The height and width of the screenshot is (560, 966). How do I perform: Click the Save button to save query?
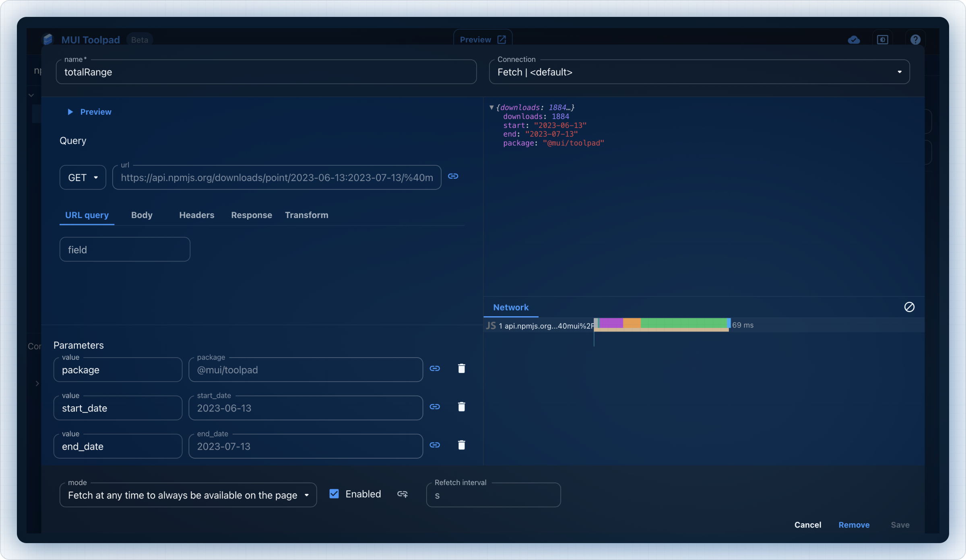[x=900, y=525]
